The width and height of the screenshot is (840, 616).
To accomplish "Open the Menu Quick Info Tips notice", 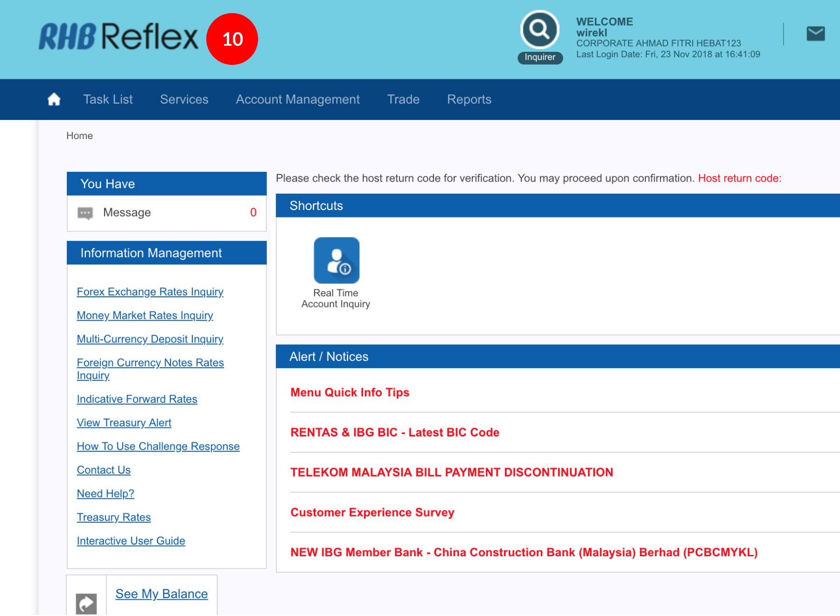I will (x=350, y=392).
